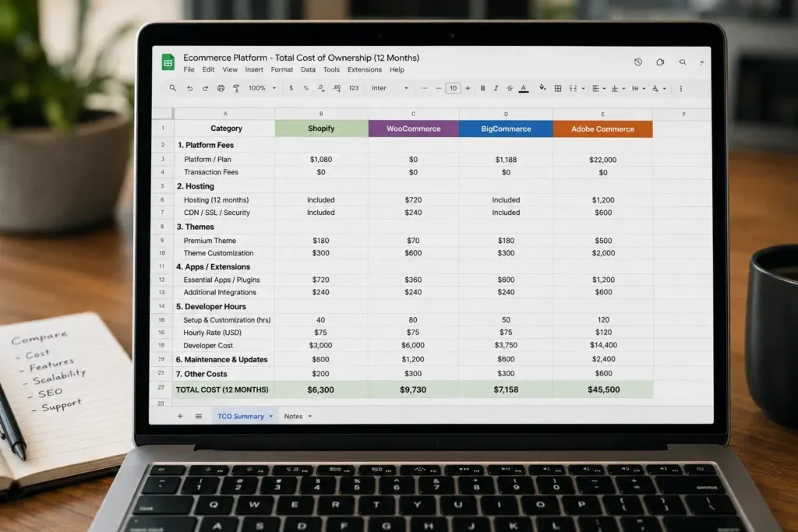Open the Edit menu
Screen dimensions: 798x532
pos(208,69)
